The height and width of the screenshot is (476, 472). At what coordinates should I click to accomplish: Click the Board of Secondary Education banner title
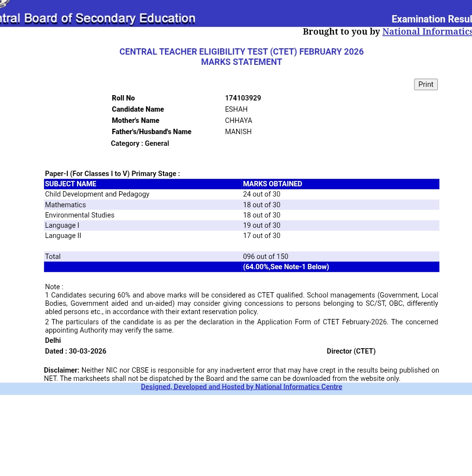click(98, 19)
